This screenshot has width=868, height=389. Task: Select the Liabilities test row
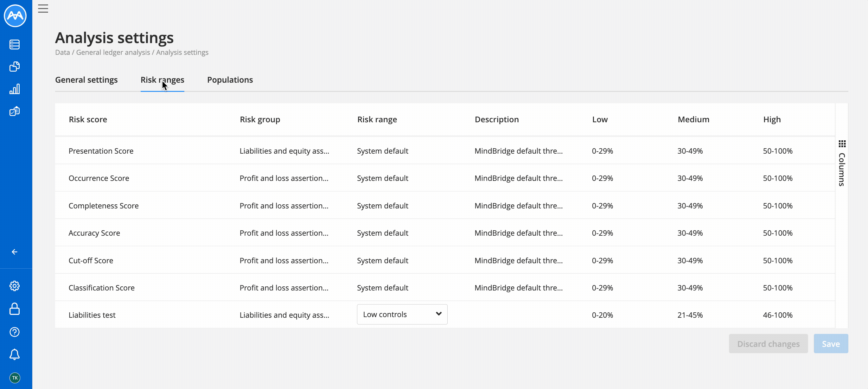coord(445,315)
